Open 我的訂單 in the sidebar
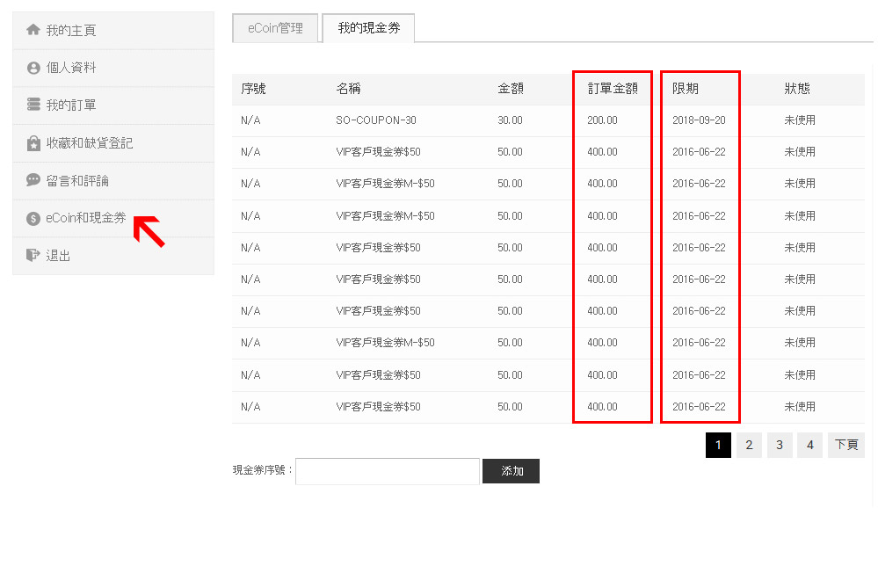Screen dimensions: 878x588 (71, 105)
